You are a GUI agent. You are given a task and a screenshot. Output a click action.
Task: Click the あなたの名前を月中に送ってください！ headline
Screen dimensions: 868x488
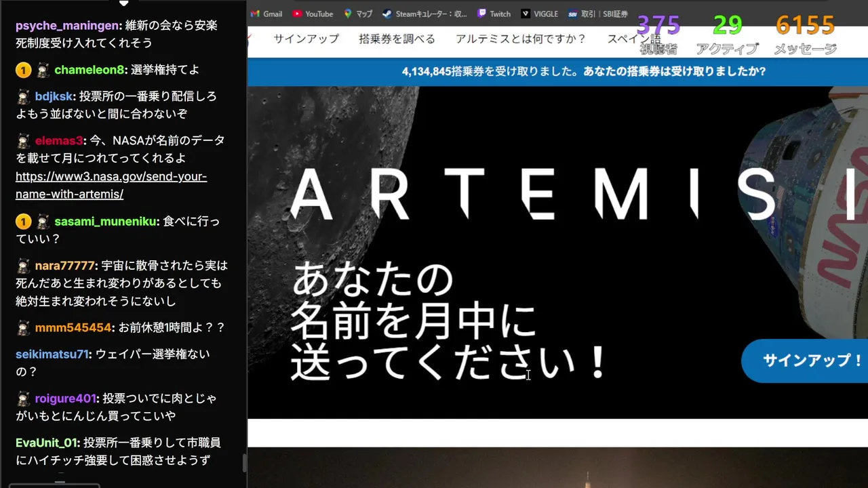(x=448, y=322)
